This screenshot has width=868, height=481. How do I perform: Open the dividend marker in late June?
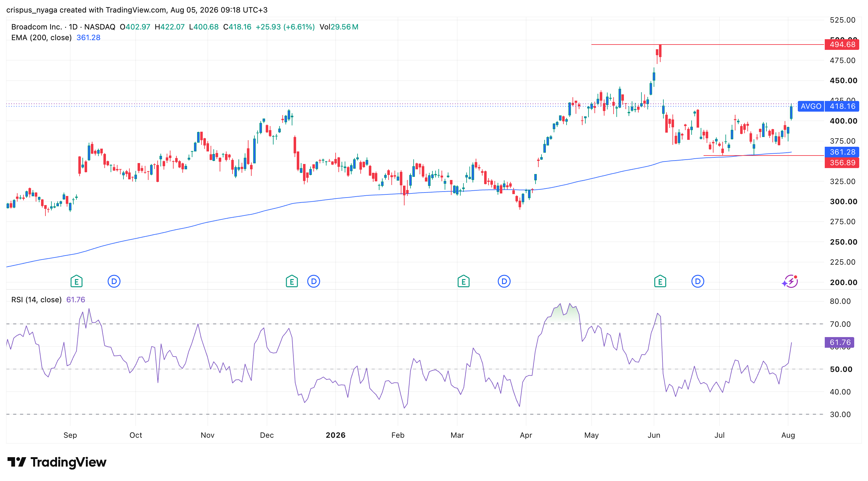click(x=698, y=281)
